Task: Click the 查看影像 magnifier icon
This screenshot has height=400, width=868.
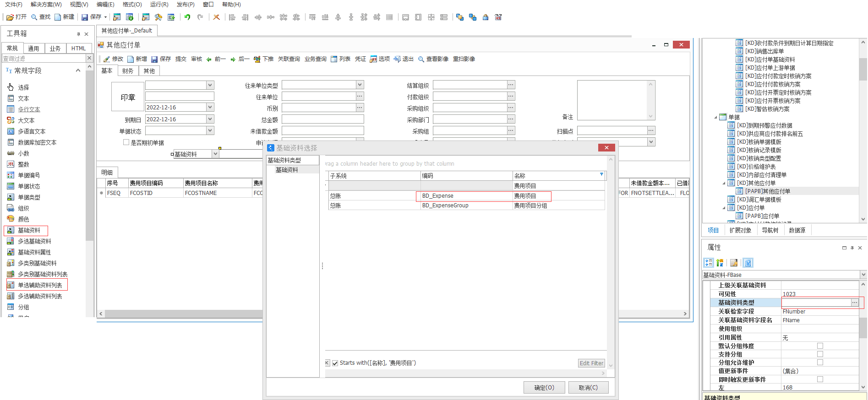Action: tap(421, 59)
